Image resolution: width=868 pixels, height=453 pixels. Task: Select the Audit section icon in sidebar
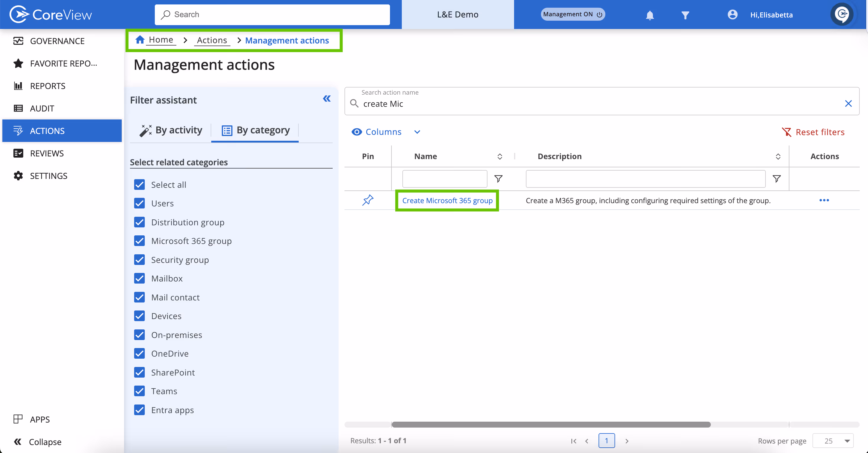(x=19, y=108)
